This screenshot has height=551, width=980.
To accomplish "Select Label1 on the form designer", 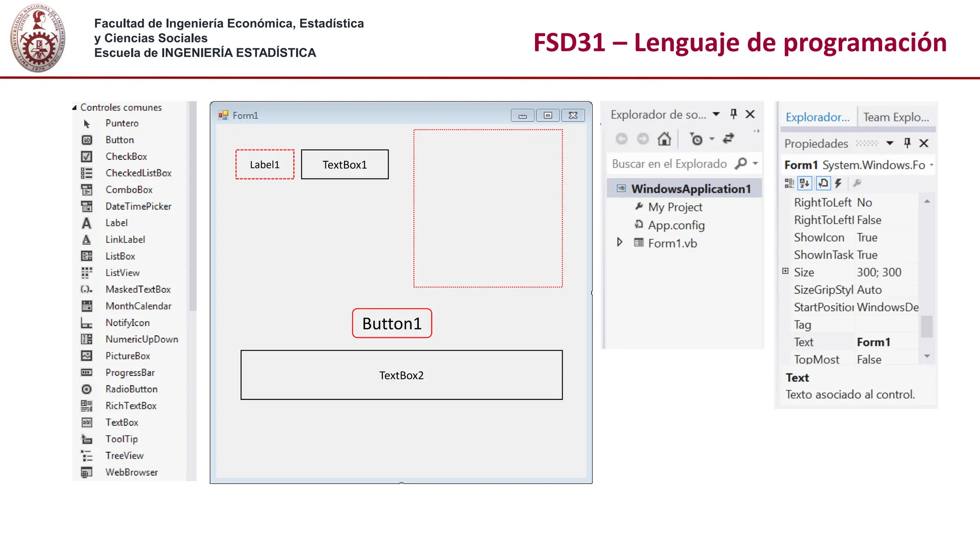I will coord(265,165).
